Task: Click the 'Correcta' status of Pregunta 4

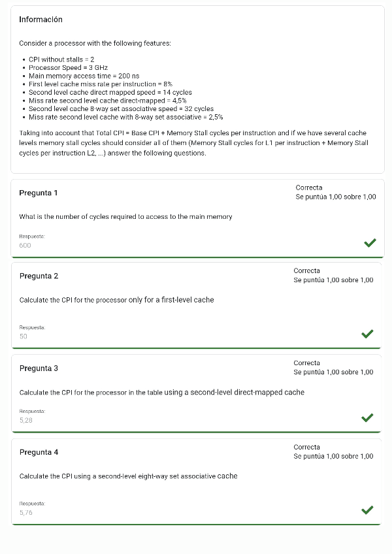Action: pyautogui.click(x=306, y=447)
